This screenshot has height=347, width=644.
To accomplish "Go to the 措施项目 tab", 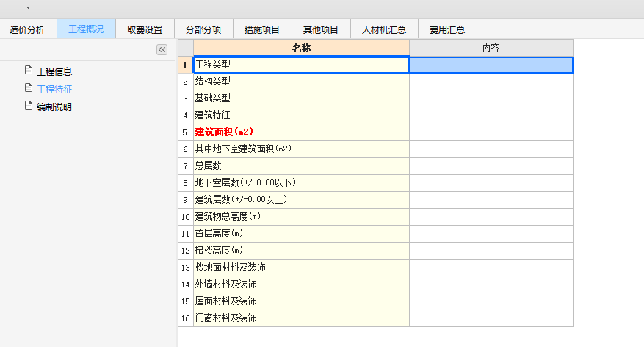I will [x=262, y=30].
